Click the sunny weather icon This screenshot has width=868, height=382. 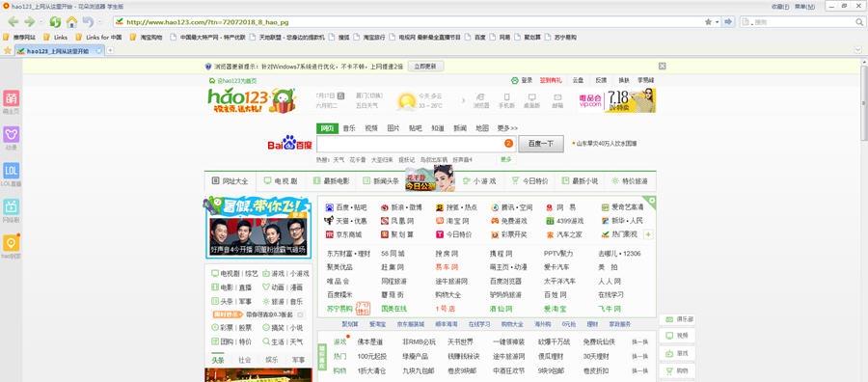[x=406, y=100]
